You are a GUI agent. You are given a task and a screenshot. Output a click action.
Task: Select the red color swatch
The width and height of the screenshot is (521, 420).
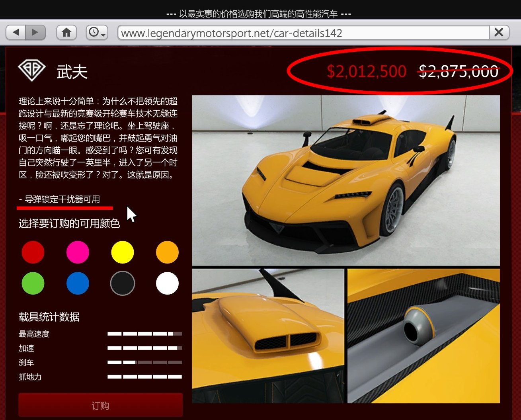pyautogui.click(x=33, y=252)
